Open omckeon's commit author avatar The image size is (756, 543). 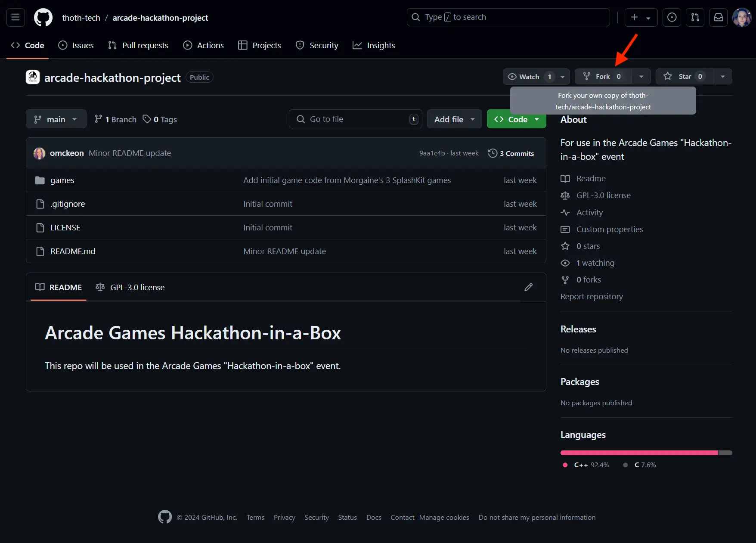[39, 153]
